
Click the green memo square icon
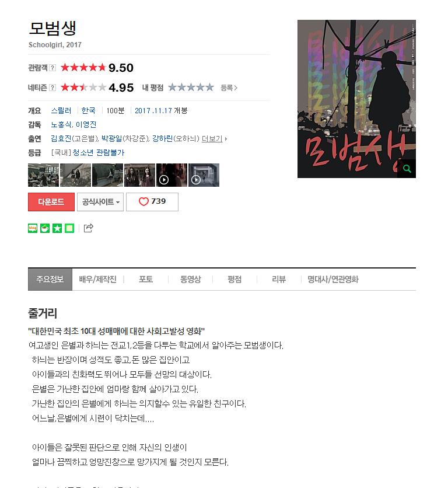[69, 228]
